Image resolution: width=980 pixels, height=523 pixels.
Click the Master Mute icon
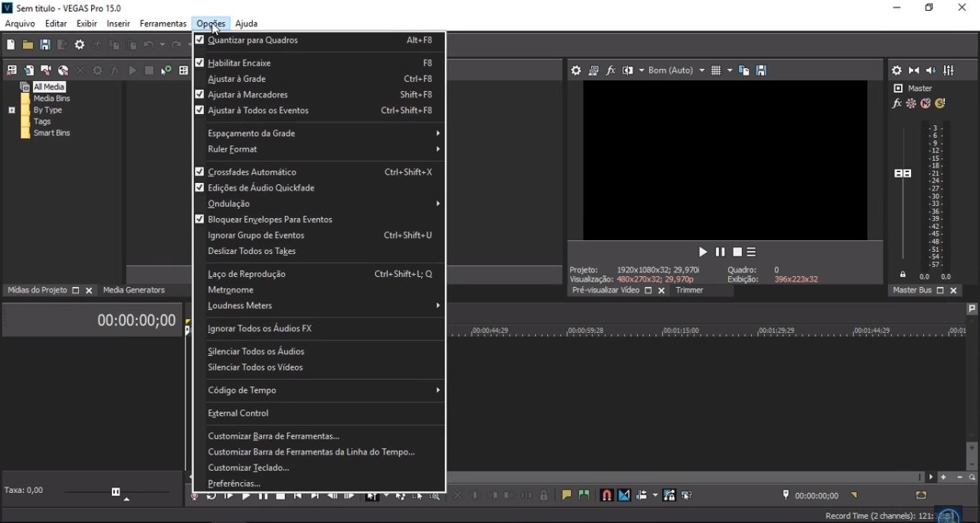pyautogui.click(x=925, y=103)
